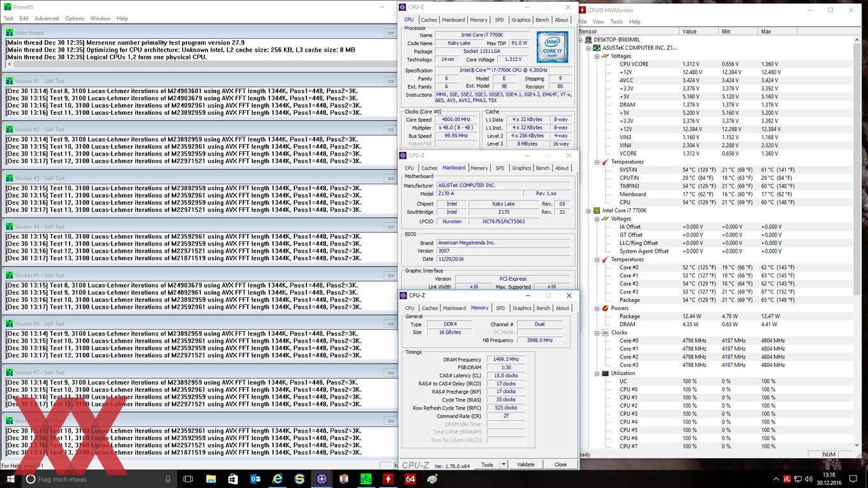Screen dimensions: 868x488
Task: Select Bench tab in middle CPU-Z Mainboard window
Action: (542, 168)
